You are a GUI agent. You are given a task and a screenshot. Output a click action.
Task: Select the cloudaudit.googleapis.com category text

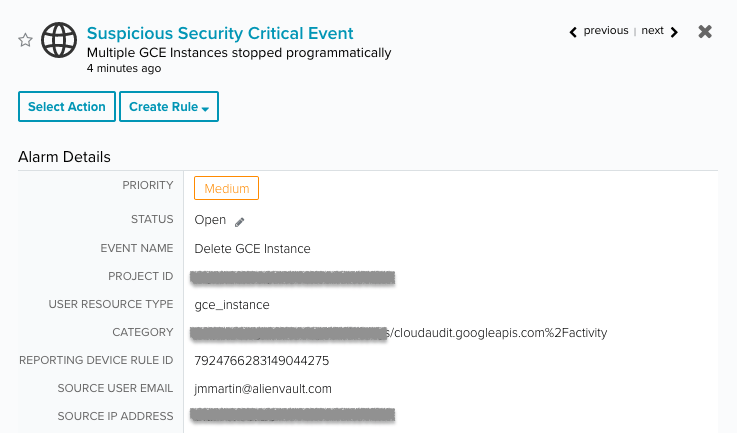click(496, 333)
